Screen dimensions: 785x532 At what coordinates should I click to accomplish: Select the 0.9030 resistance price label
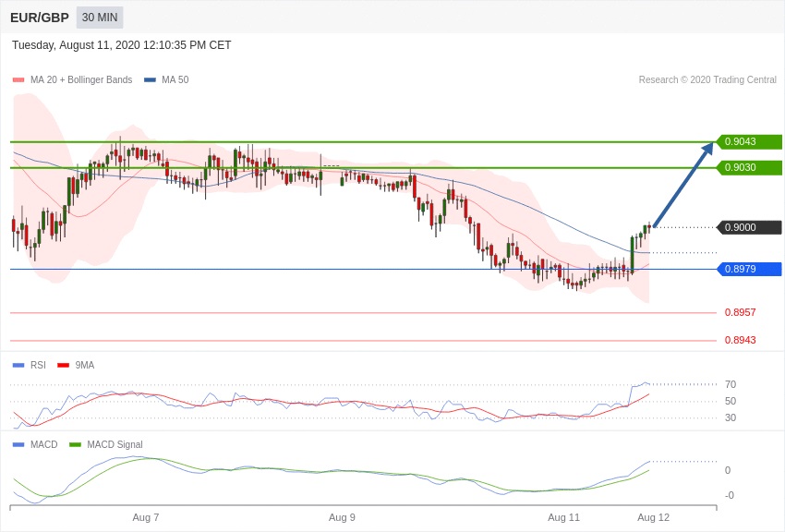pos(749,168)
